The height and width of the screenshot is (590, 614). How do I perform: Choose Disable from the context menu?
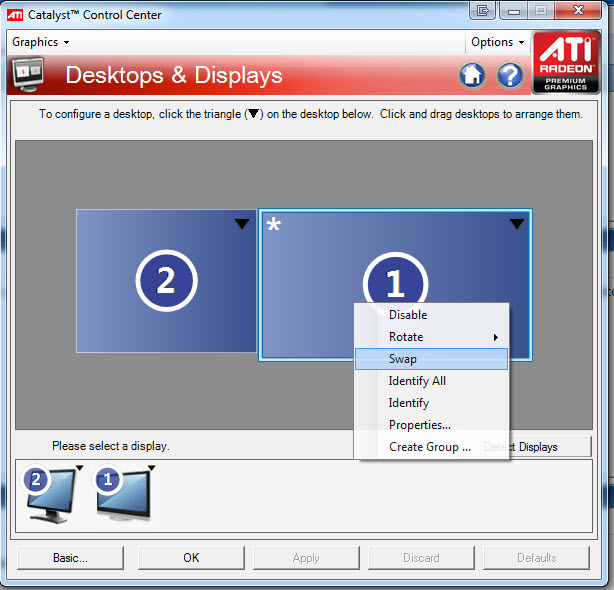[x=431, y=315]
